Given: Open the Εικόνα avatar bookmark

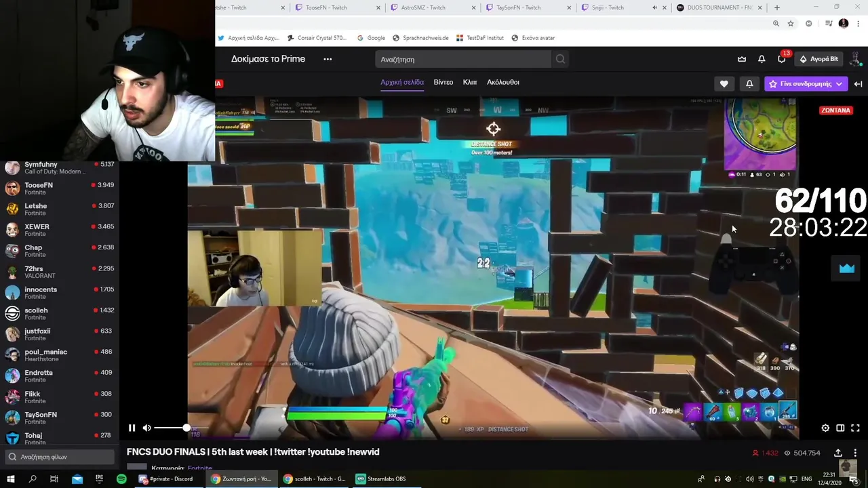Looking at the screenshot, I should point(533,38).
